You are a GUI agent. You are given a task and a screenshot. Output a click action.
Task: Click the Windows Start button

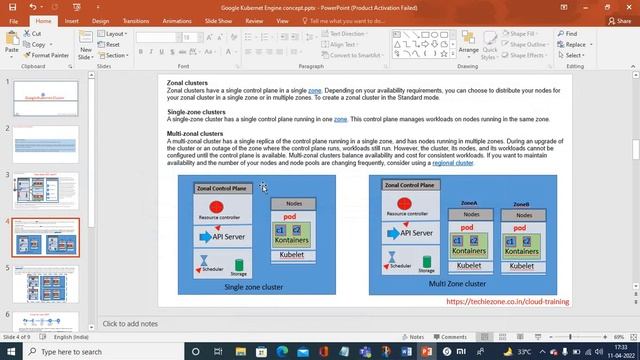click(11, 351)
